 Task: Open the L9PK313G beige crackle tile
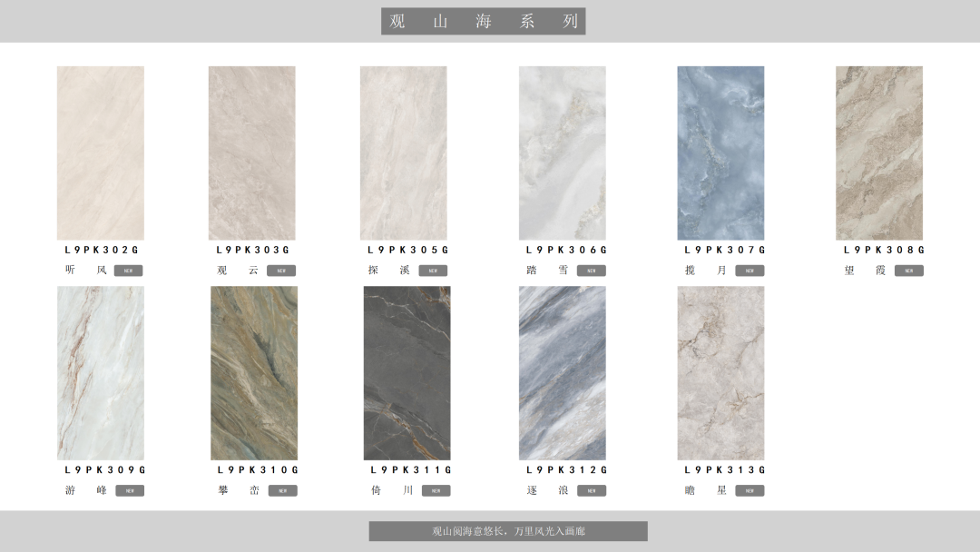720,373
